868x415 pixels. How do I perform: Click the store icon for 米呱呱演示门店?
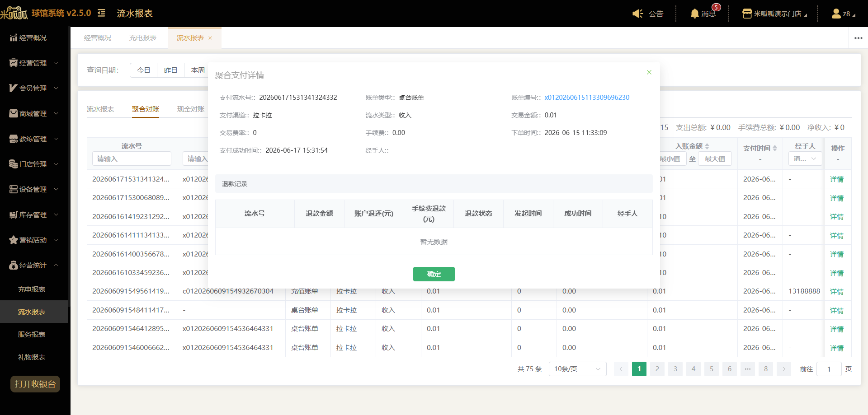point(747,14)
